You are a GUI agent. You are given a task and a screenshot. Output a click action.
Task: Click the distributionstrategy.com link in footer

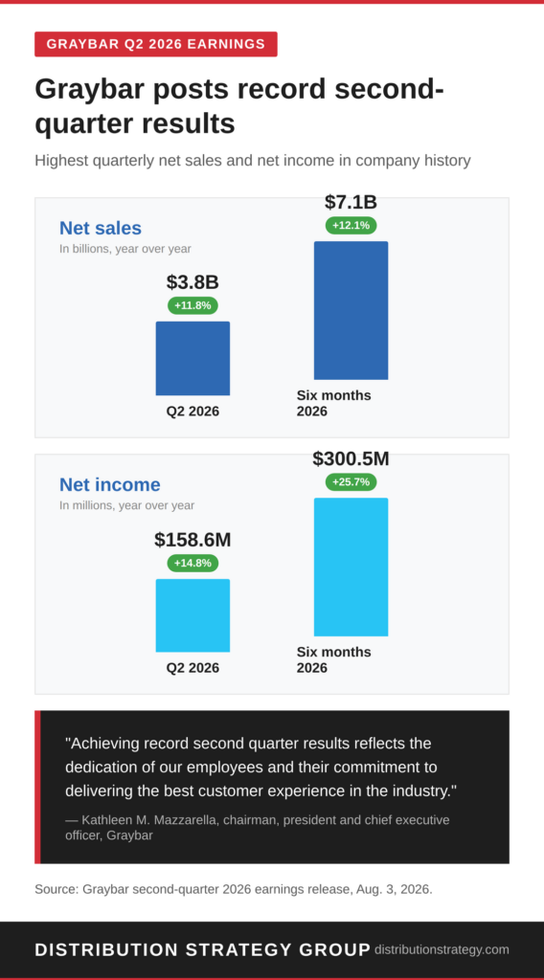442,949
